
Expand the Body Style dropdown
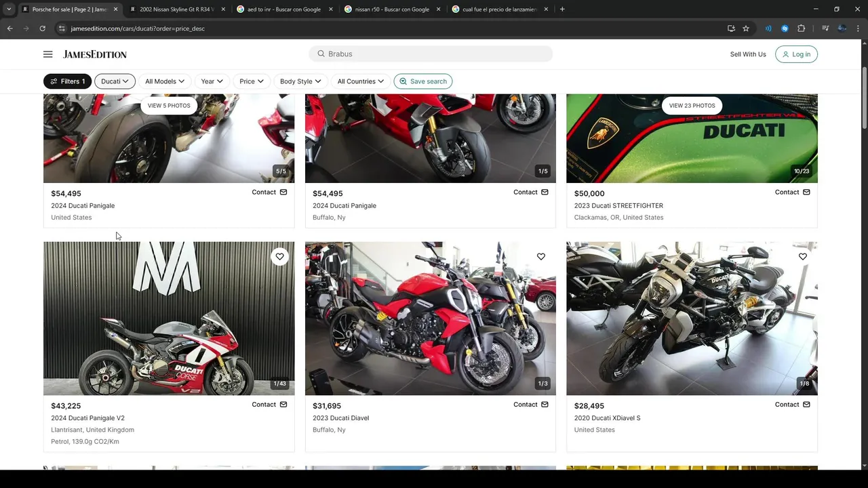pyautogui.click(x=300, y=81)
